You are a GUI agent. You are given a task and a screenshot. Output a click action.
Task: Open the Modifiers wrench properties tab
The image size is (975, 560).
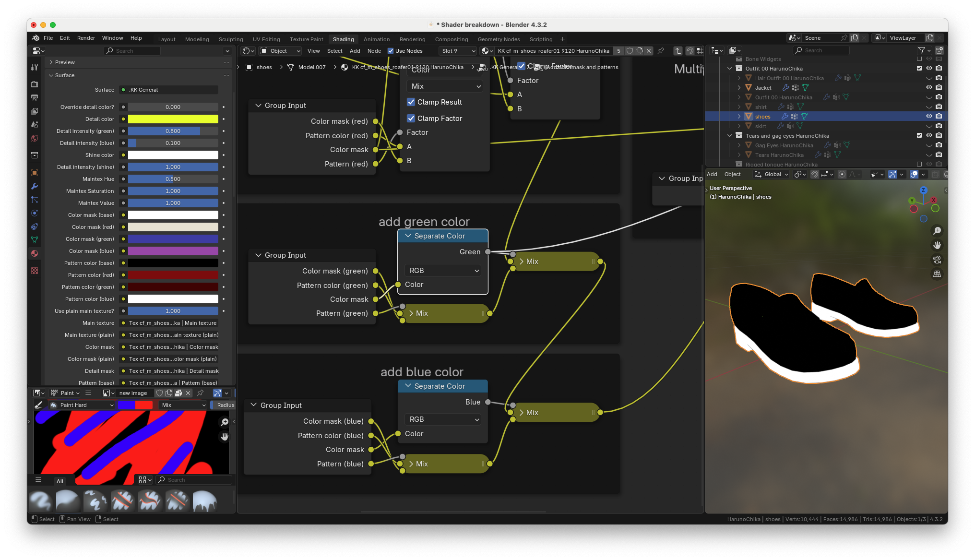[x=35, y=186]
